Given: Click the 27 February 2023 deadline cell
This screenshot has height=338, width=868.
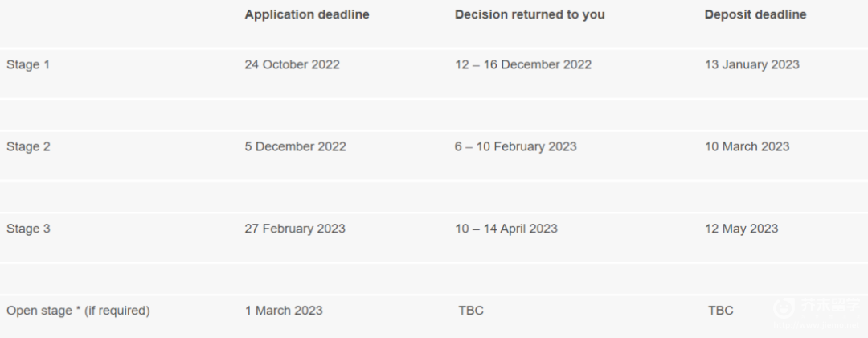Looking at the screenshot, I should (x=295, y=229).
